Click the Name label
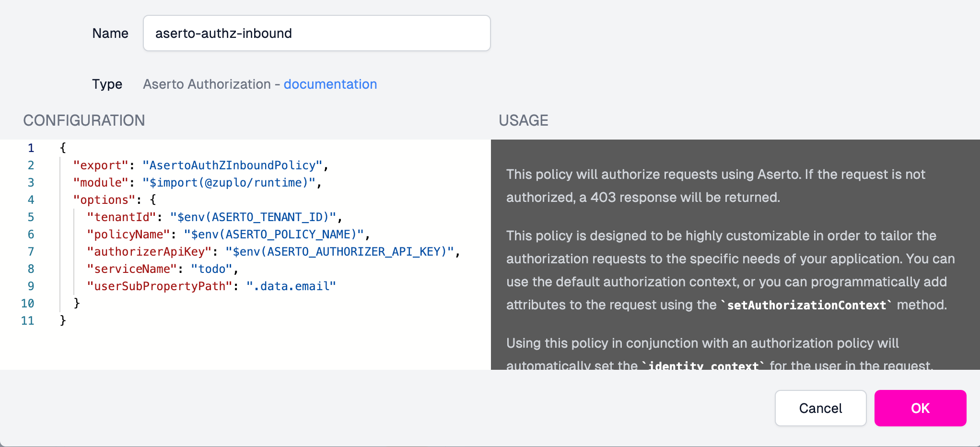The height and width of the screenshot is (447, 980). pyautogui.click(x=110, y=33)
